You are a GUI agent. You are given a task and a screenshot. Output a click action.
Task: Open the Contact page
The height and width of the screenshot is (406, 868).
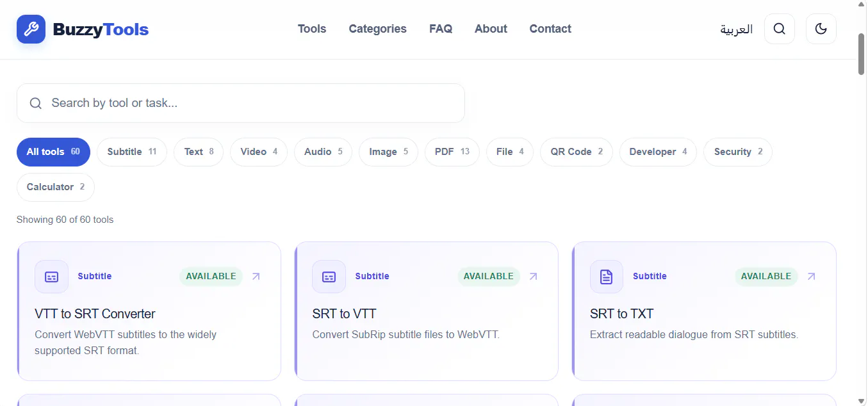pos(550,29)
